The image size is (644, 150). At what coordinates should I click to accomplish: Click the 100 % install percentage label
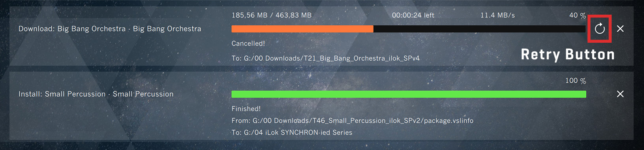point(576,81)
